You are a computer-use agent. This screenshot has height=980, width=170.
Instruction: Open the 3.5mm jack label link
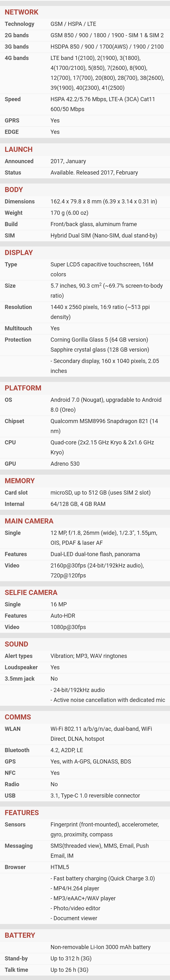pos(19,679)
